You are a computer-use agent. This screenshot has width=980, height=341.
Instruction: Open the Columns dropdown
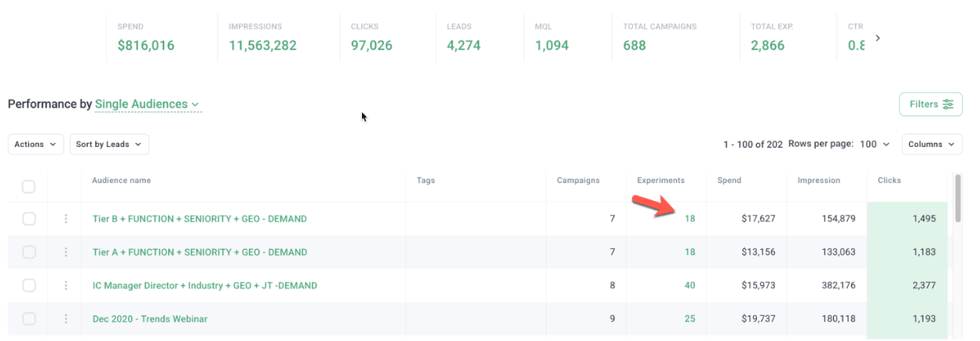932,145
